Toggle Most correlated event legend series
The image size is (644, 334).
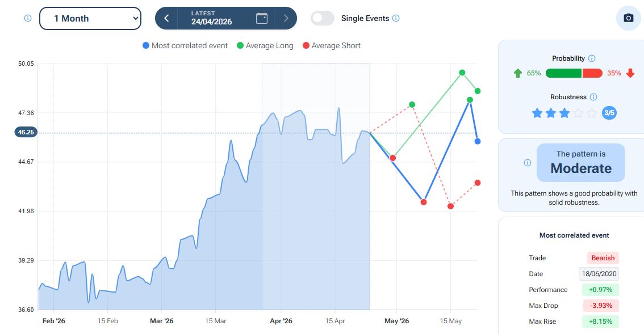pyautogui.click(x=185, y=45)
